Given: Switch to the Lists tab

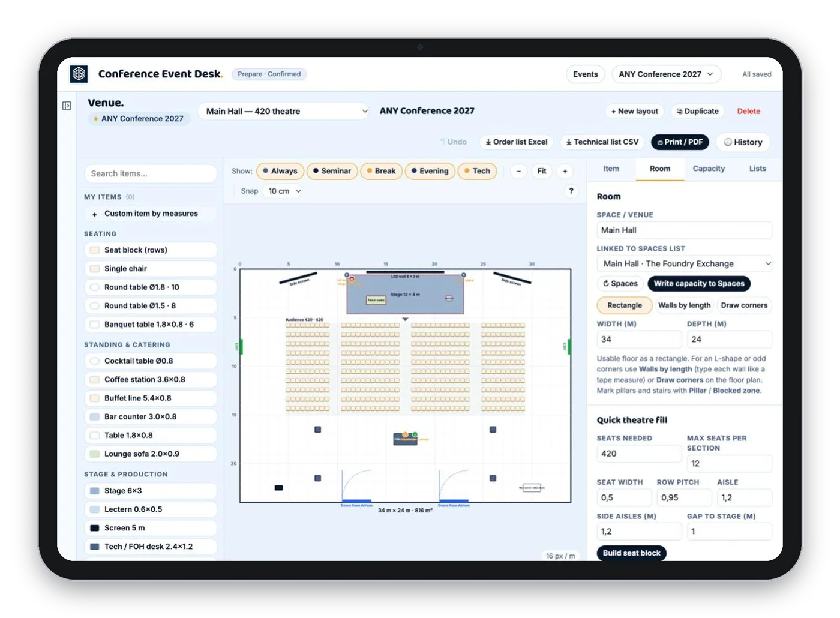Looking at the screenshot, I should (x=757, y=169).
